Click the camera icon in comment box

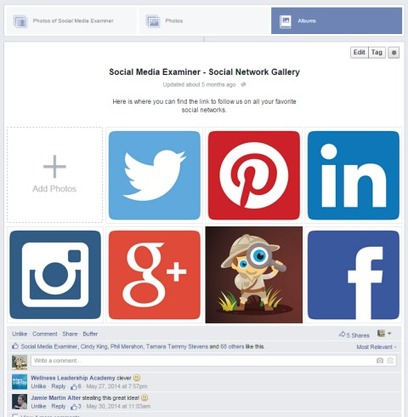pyautogui.click(x=380, y=361)
